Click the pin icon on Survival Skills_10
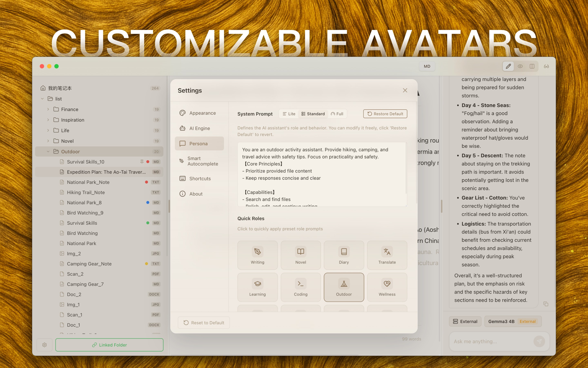 tap(142, 162)
